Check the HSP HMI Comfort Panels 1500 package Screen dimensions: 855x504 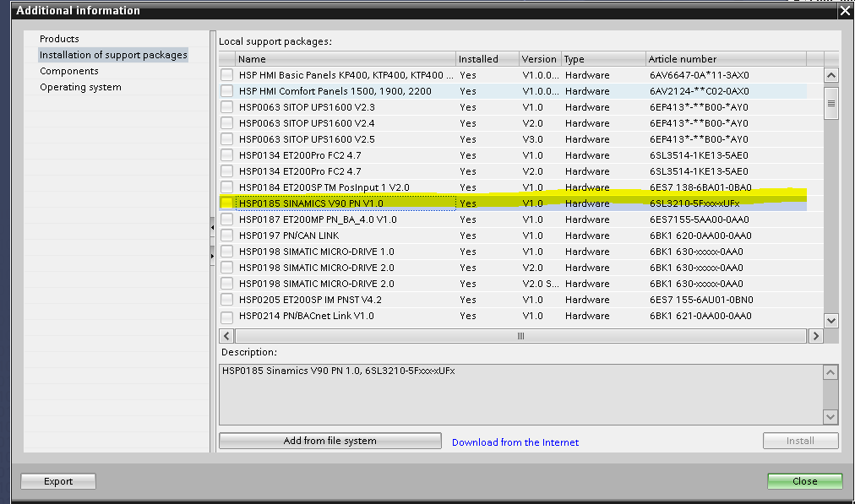(x=226, y=91)
